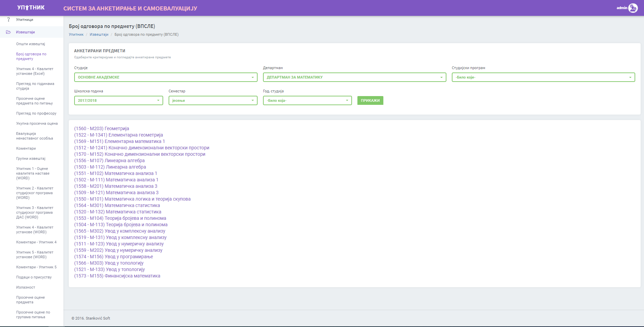
Task: Open the (1560 - M203) Геометрија subject link
Action: click(101, 128)
